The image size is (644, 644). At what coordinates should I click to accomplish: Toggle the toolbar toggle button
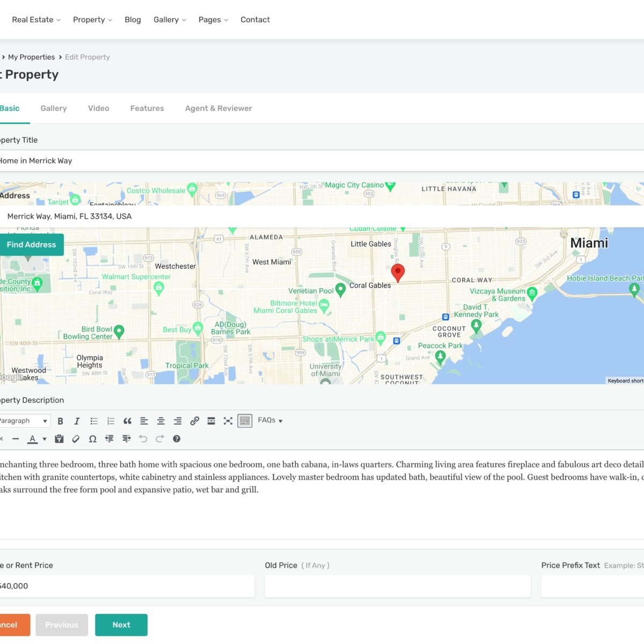(x=245, y=421)
